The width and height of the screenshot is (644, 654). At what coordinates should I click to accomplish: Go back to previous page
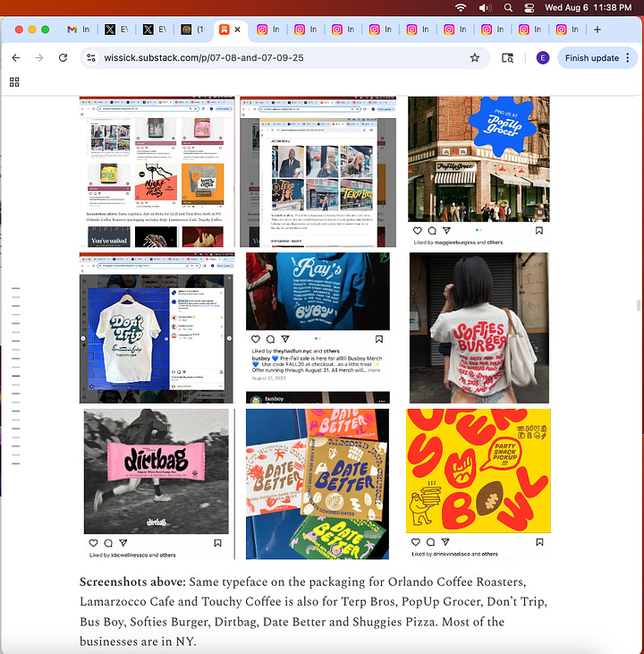tap(16, 57)
